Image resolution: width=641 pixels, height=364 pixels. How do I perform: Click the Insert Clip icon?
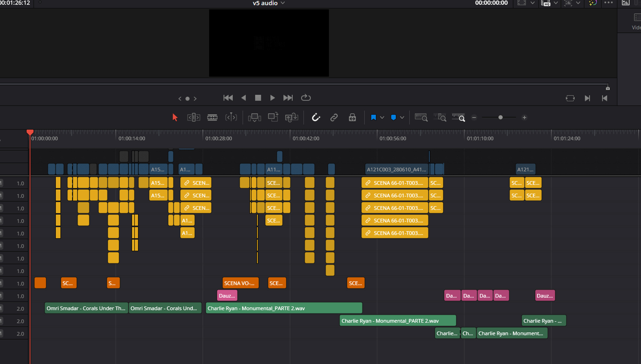click(254, 117)
